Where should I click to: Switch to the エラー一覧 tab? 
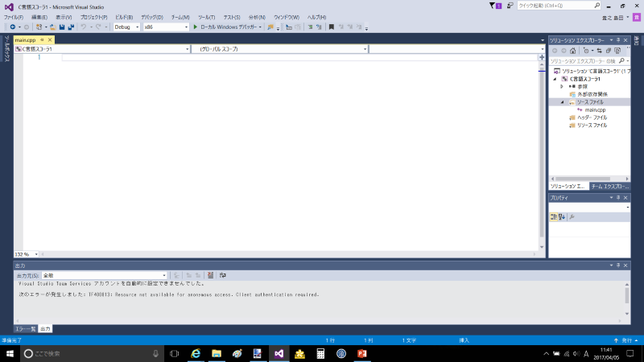coord(26,329)
